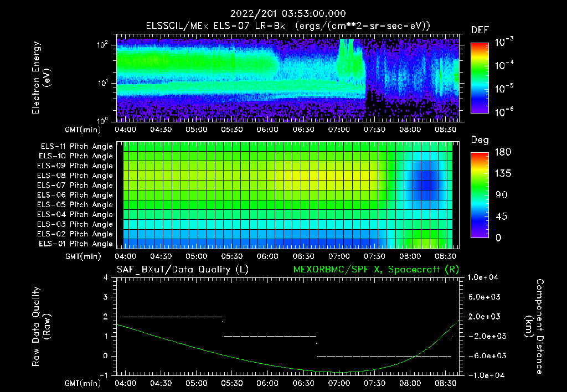Click the 'ELS-07 Pitch Angle' row label
The height and width of the screenshot is (392, 567).
pos(75,185)
